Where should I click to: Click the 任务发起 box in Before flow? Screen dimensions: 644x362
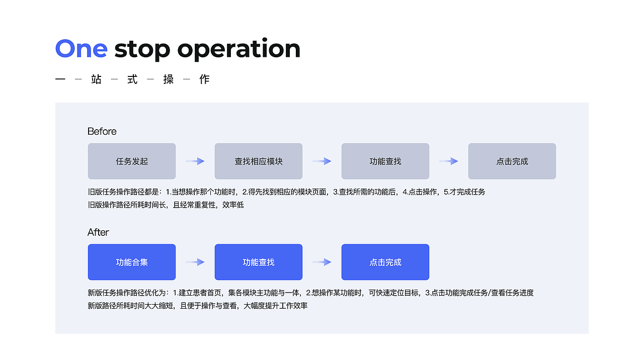click(132, 161)
